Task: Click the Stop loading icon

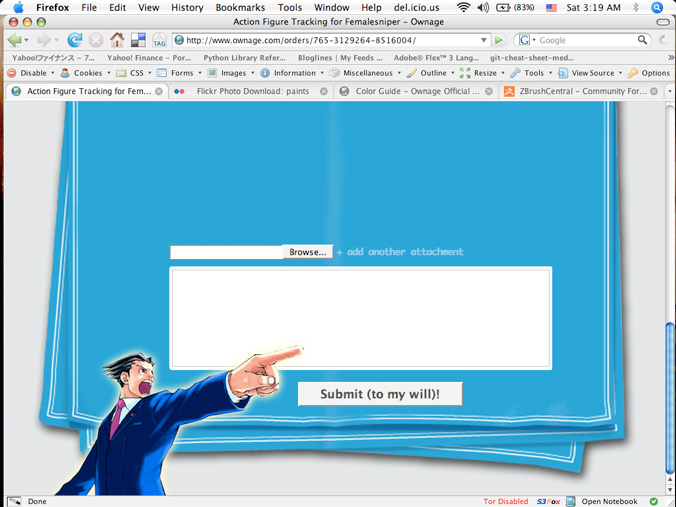Action: pyautogui.click(x=96, y=40)
